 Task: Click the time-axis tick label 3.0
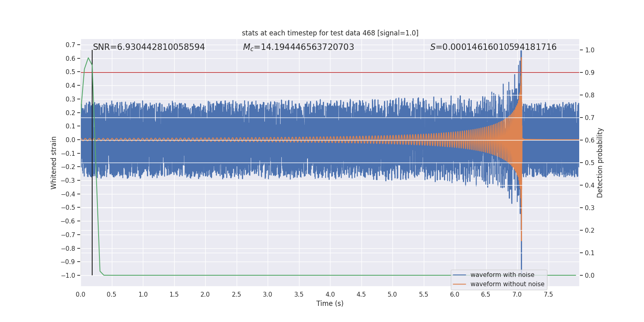tap(268, 295)
